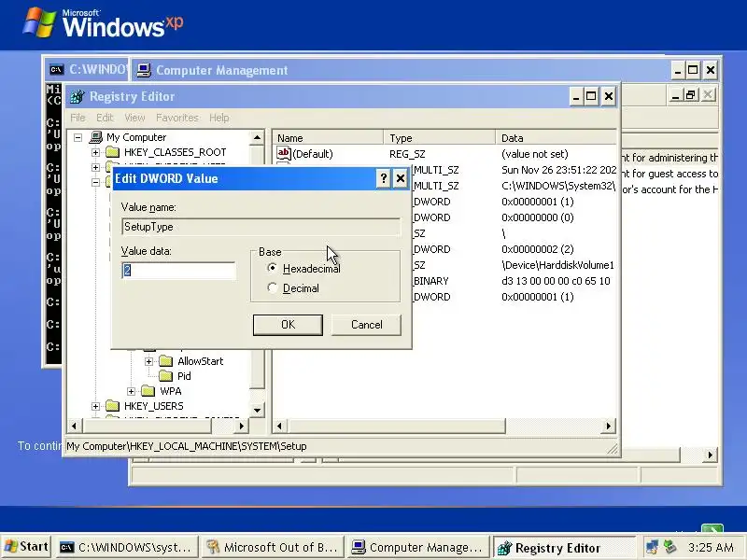Click the Value data input field

[x=178, y=271]
